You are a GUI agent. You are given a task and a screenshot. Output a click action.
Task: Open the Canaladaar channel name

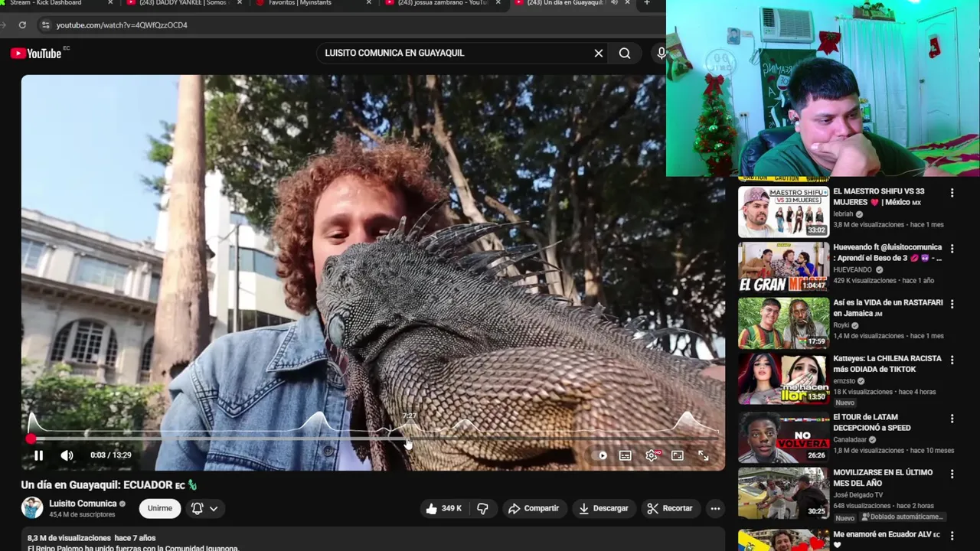[x=850, y=440]
